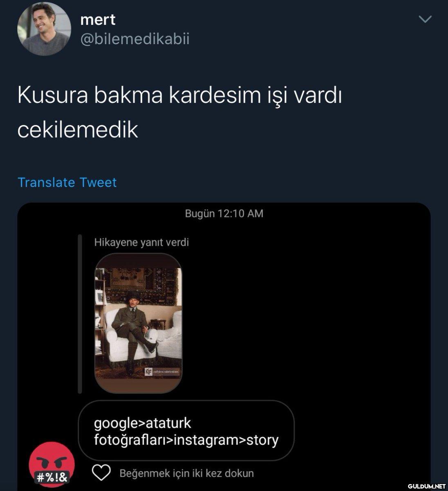Open mert's profile picture avatar
This screenshot has width=448, height=491.
point(44,29)
